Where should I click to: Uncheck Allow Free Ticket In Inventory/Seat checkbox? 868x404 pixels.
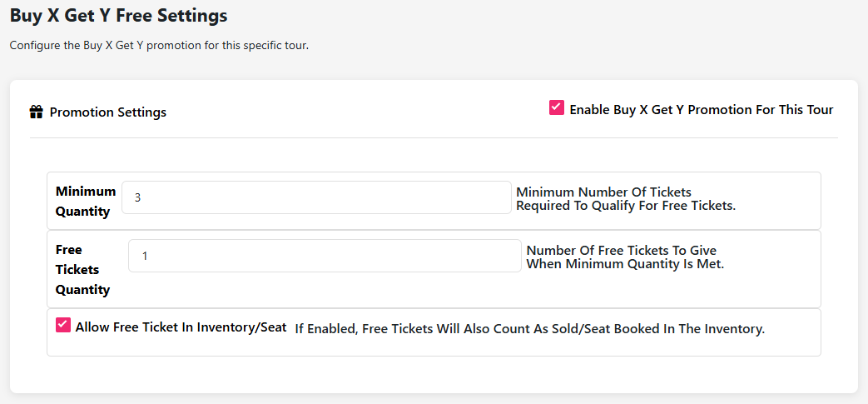pos(63,325)
